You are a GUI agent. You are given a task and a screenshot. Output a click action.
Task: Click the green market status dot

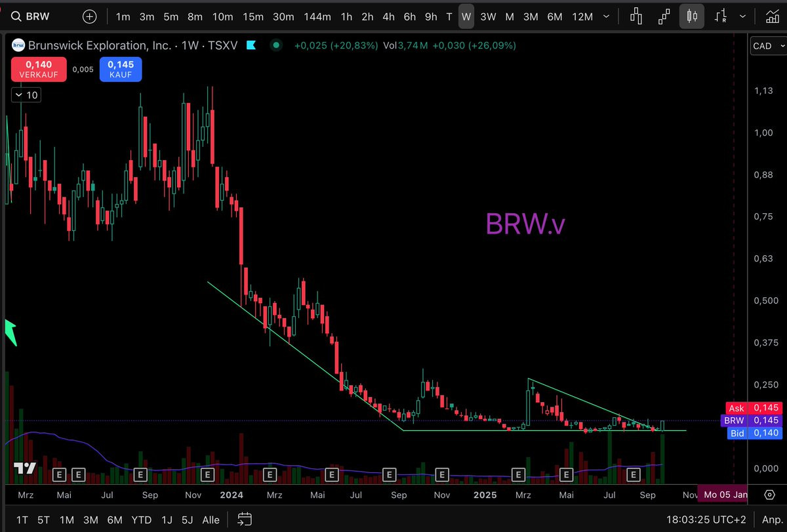(276, 45)
